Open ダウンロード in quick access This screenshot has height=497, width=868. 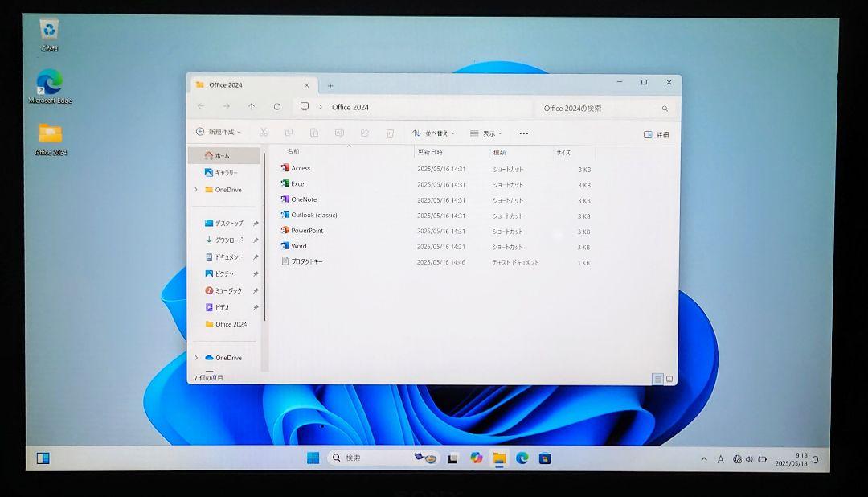223,240
